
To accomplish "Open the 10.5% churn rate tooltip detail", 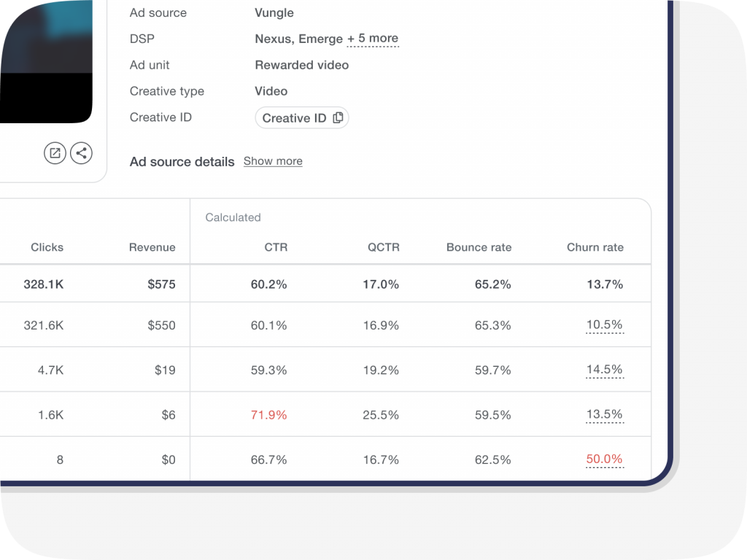I will pos(604,324).
